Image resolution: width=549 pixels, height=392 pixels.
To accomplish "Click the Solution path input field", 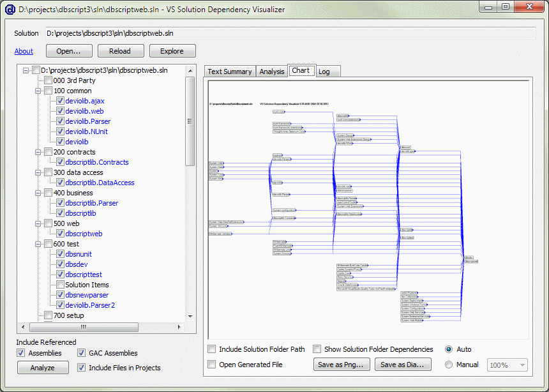I will coord(290,34).
